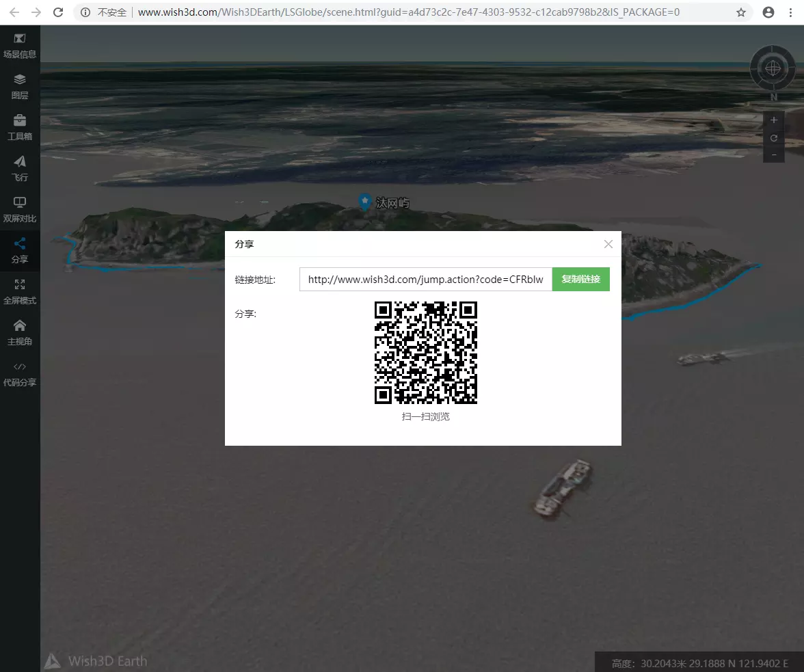Open the 工具箱 toolbox
The image size is (804, 672).
point(19,128)
